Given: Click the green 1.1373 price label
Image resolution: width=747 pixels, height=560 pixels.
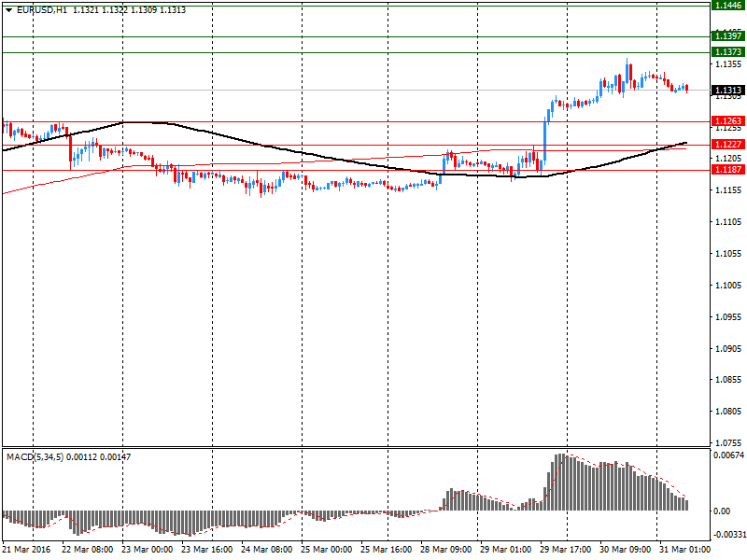Looking at the screenshot, I should coord(728,52).
